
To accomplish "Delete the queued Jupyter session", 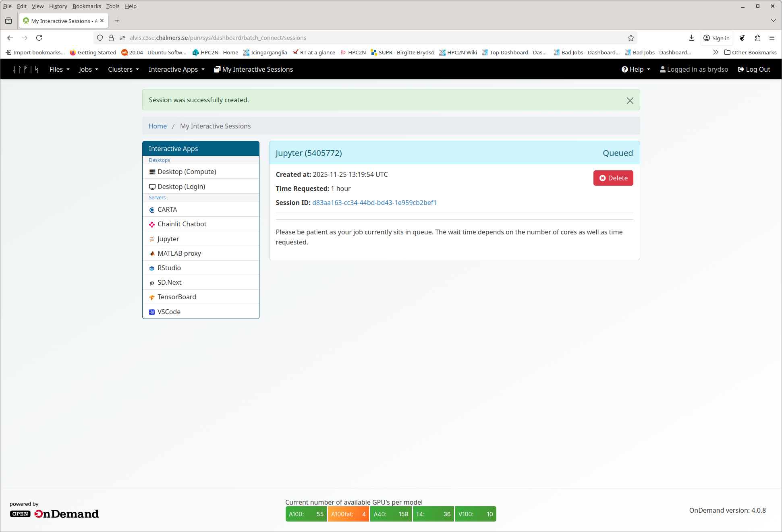I will (x=613, y=178).
